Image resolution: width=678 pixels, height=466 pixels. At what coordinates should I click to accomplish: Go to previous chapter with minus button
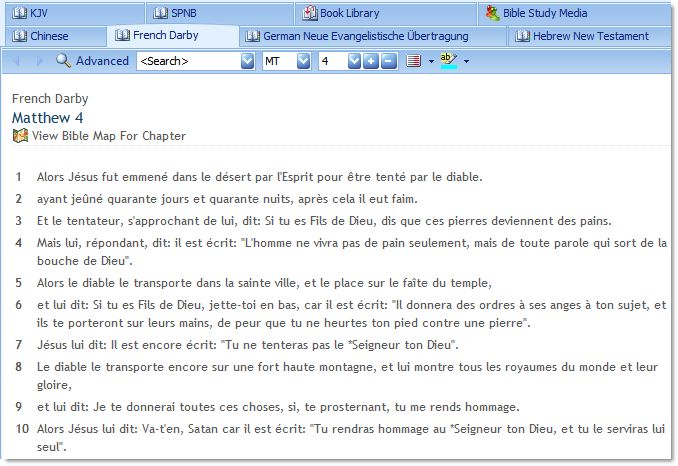[389, 61]
